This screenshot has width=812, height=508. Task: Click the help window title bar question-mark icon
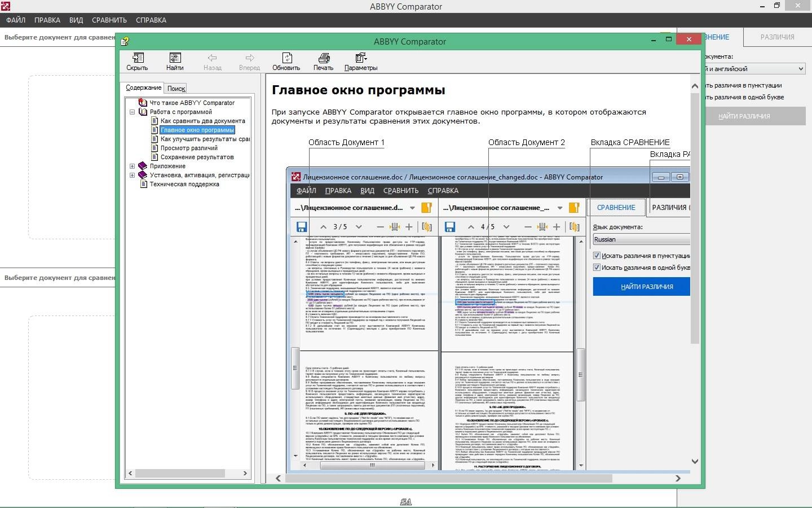125,41
